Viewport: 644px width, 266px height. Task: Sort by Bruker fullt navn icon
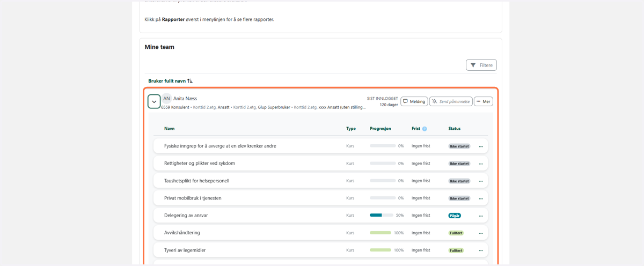coord(190,81)
